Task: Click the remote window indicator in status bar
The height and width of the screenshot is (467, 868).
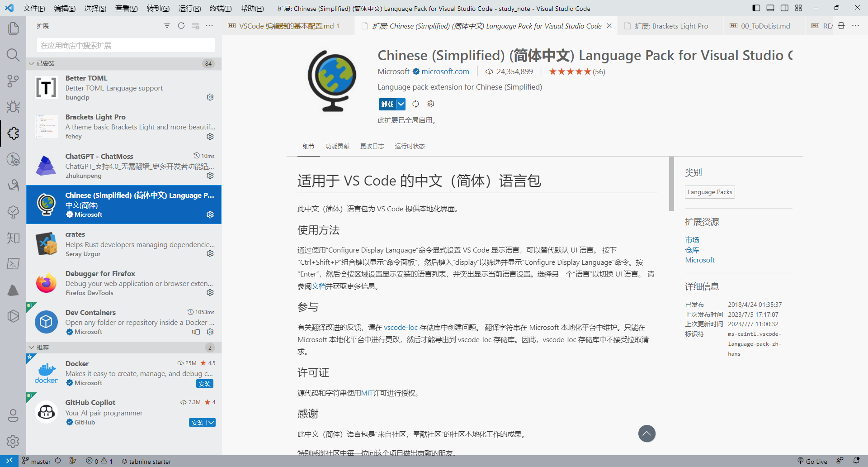Action: click(x=9, y=461)
